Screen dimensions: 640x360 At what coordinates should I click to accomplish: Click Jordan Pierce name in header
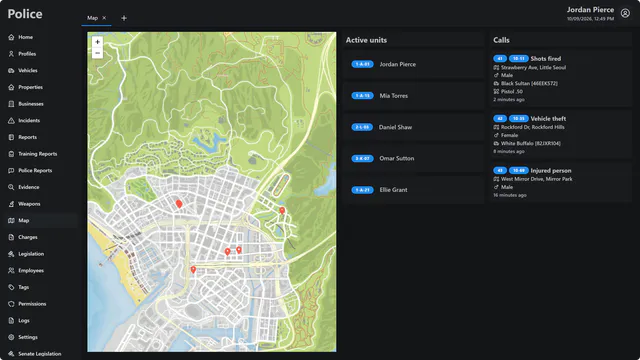tap(590, 9)
